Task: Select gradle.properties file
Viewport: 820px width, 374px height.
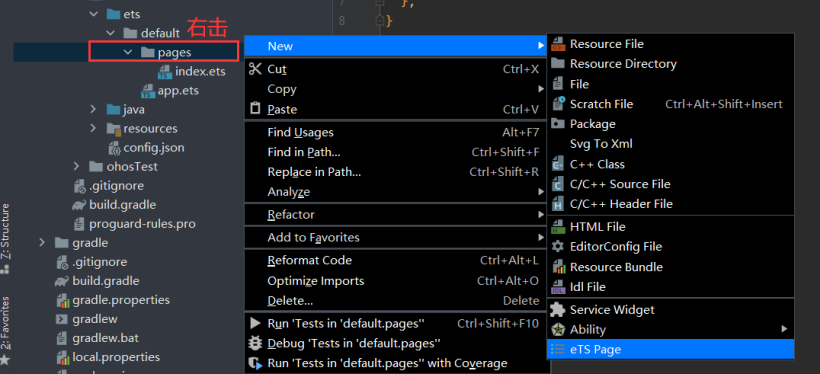Action: click(x=121, y=300)
